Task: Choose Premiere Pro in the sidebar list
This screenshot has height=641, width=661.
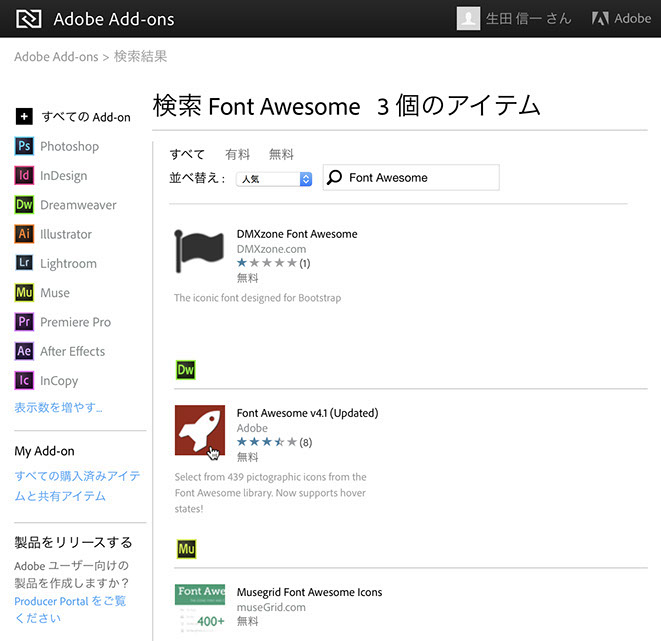Action: 75,322
